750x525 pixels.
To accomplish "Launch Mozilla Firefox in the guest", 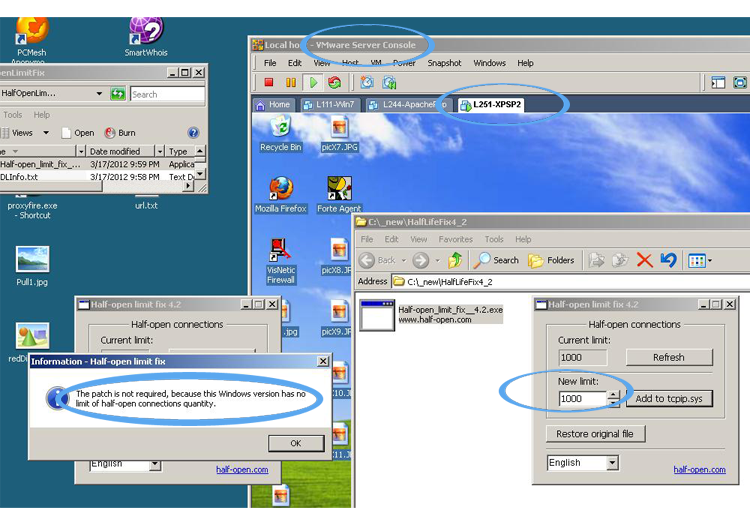I will [281, 195].
